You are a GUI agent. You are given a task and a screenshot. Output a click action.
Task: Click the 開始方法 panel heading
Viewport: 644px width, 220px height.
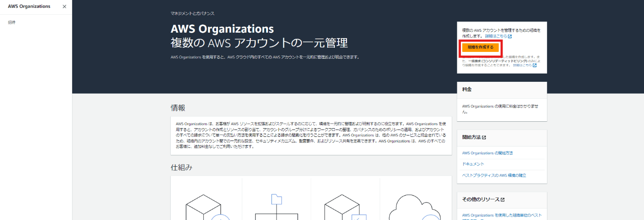471,137
